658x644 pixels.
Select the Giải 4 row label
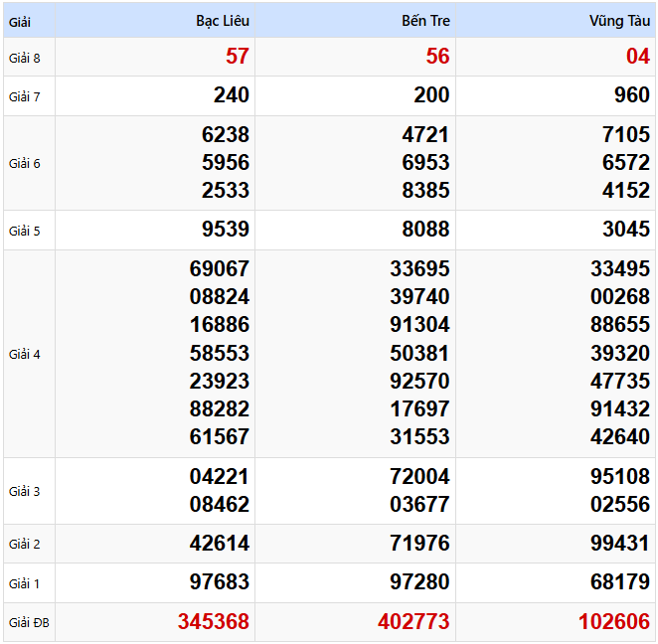click(25, 354)
